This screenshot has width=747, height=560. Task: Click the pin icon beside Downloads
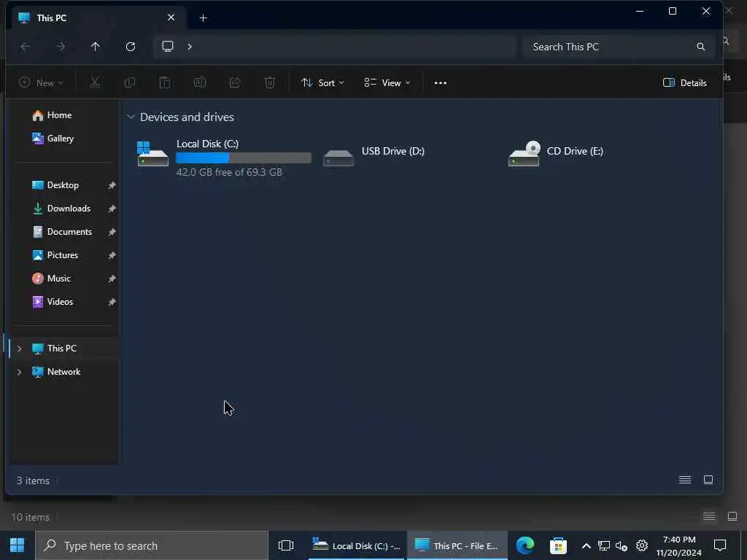point(112,209)
